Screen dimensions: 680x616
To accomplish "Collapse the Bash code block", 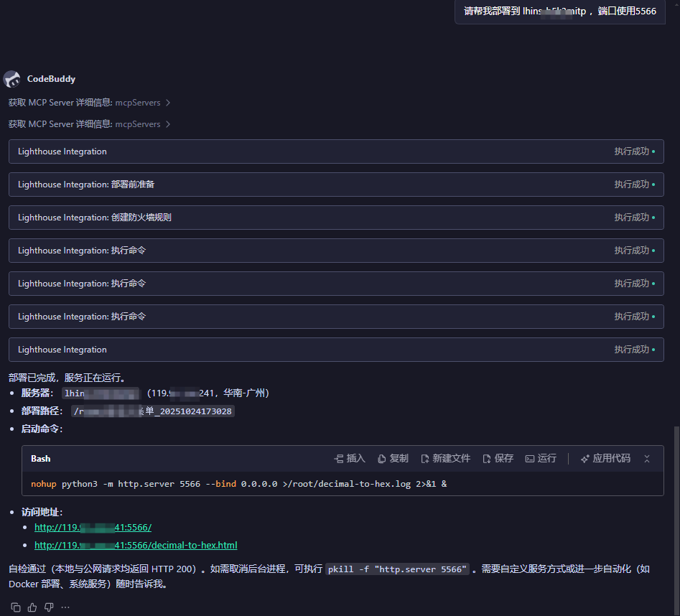I will pyautogui.click(x=646, y=459).
